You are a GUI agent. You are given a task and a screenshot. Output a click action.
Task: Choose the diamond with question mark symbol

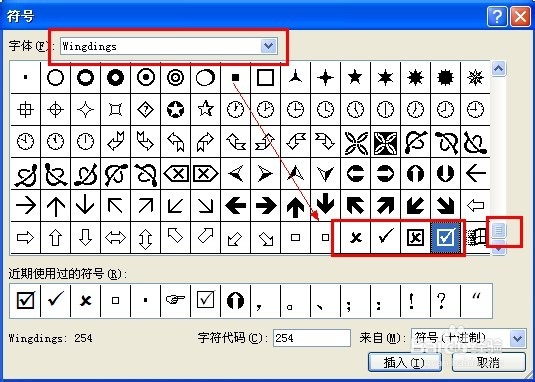[x=146, y=110]
